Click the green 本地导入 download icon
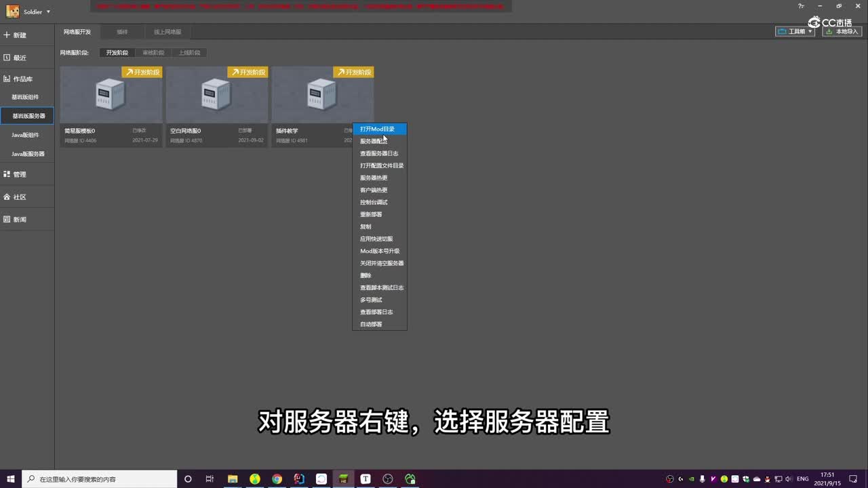 click(829, 31)
